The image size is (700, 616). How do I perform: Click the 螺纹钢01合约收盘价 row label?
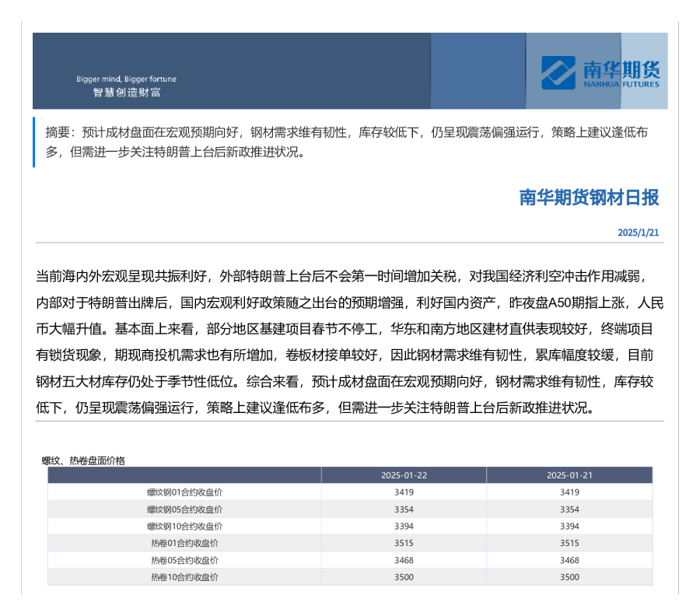tap(184, 492)
